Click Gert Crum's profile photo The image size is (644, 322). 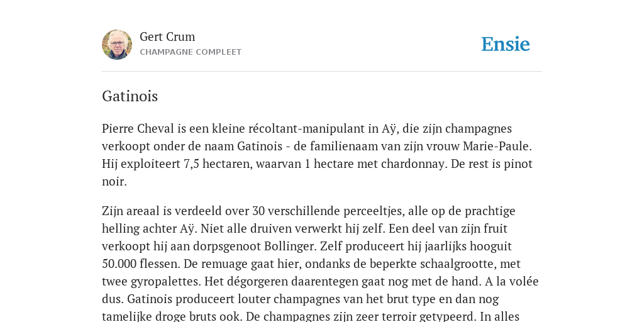pyautogui.click(x=117, y=45)
